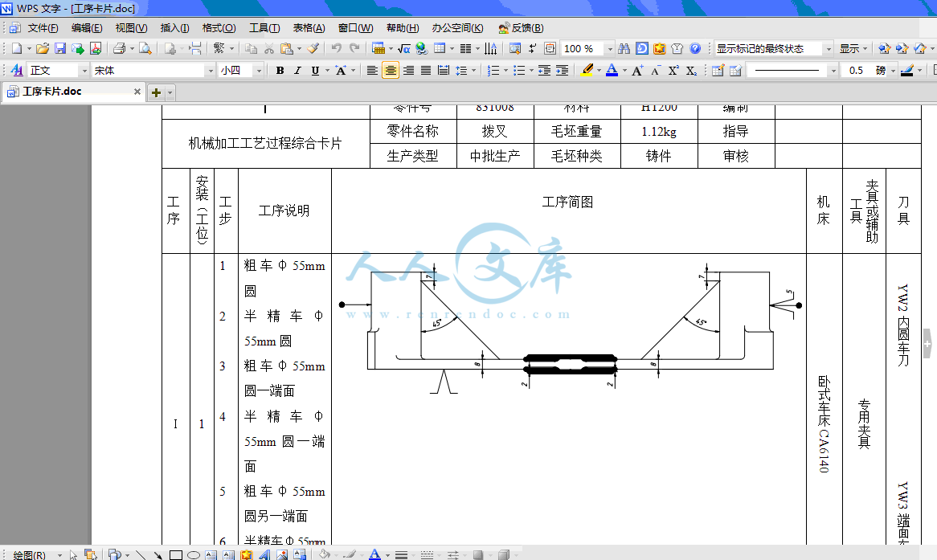Screen dimensions: 937x560
Task: Toggle numbered list
Action: [493, 71]
